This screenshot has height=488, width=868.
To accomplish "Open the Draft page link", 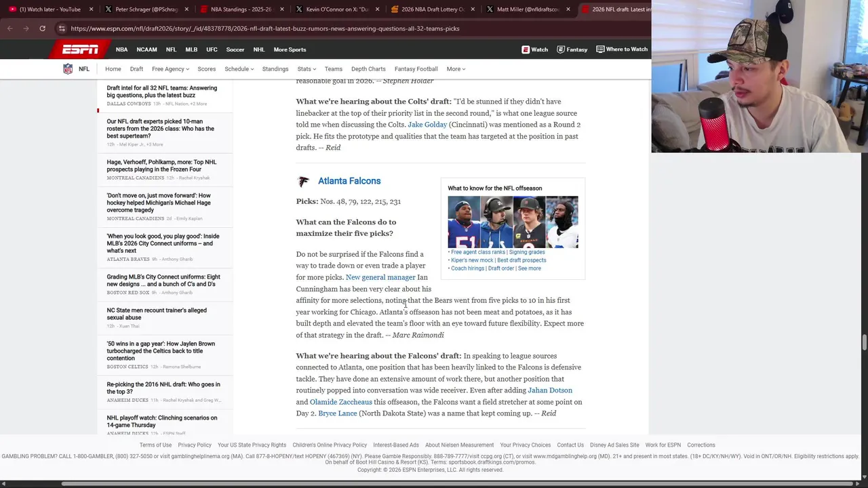I will click(x=136, y=69).
